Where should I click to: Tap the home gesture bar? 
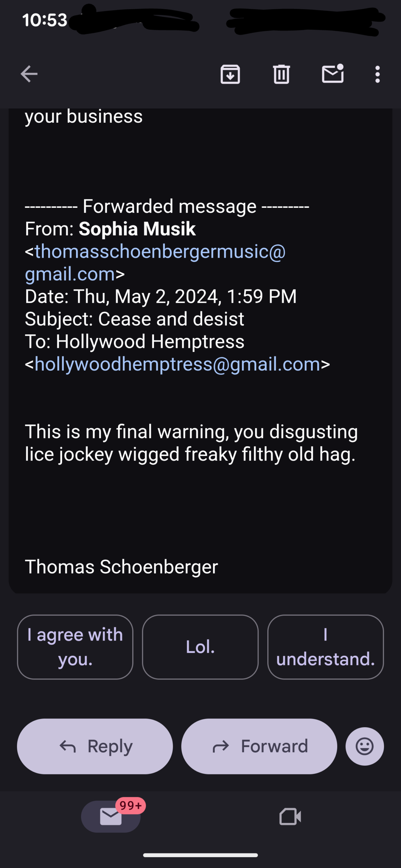coord(200,855)
